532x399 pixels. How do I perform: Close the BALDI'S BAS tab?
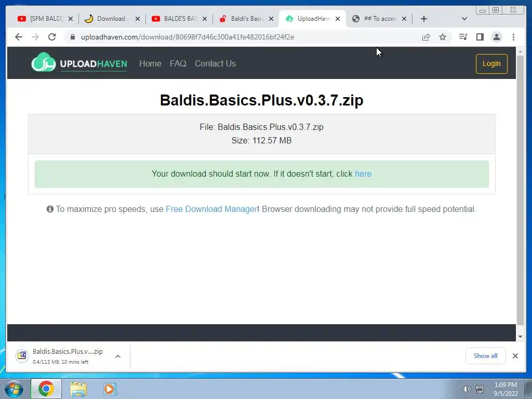pos(205,19)
